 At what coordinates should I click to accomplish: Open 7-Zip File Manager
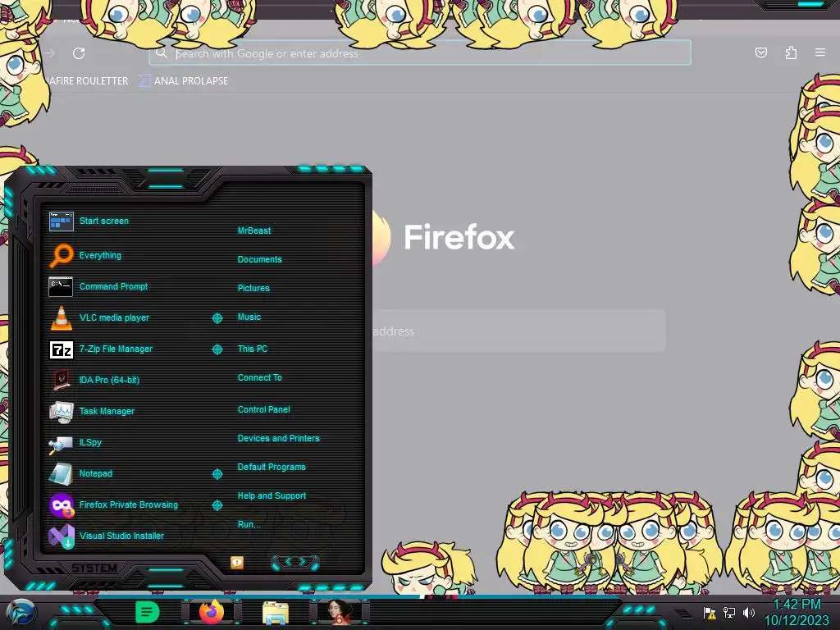point(116,349)
